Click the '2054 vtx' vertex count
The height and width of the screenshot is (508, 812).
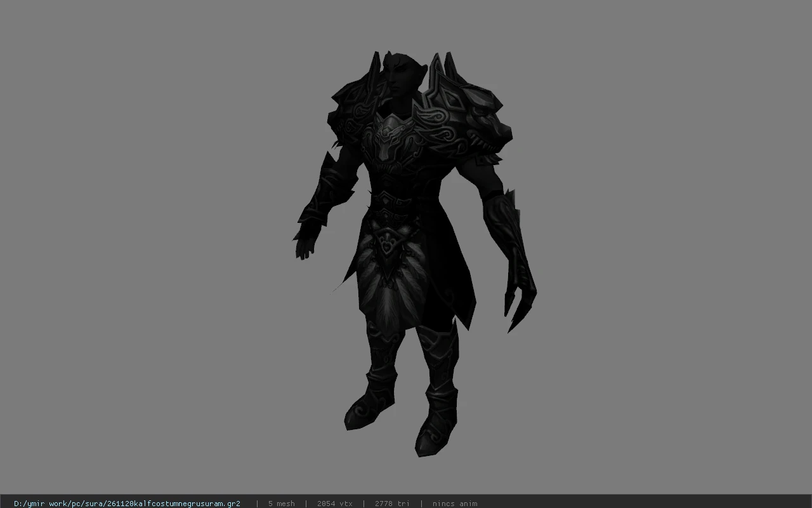coord(334,504)
